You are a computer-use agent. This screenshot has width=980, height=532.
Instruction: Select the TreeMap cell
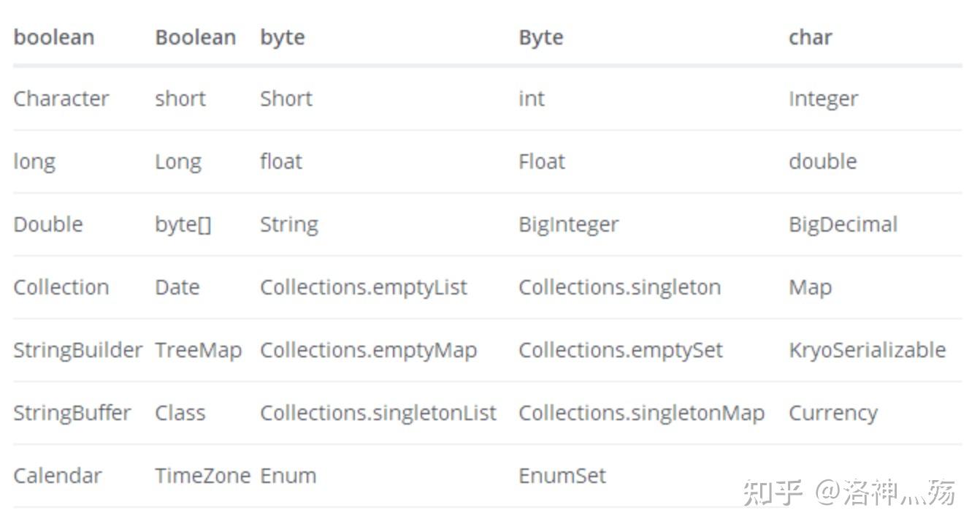pyautogui.click(x=198, y=350)
